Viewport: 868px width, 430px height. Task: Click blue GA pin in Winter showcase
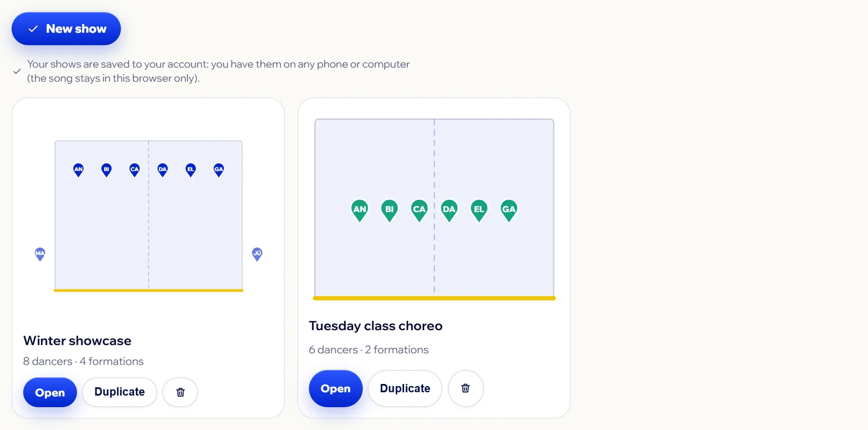coord(219,170)
